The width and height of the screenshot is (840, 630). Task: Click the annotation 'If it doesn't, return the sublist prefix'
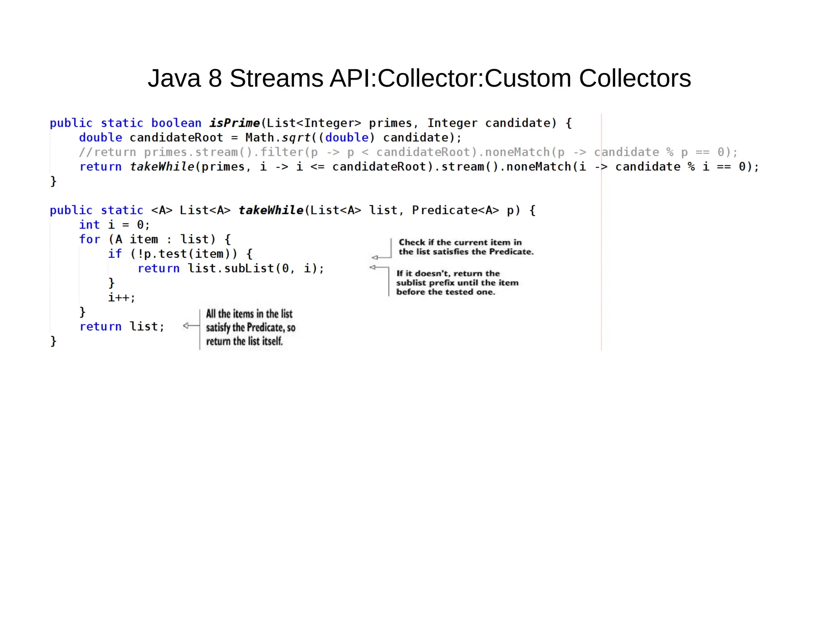click(457, 283)
